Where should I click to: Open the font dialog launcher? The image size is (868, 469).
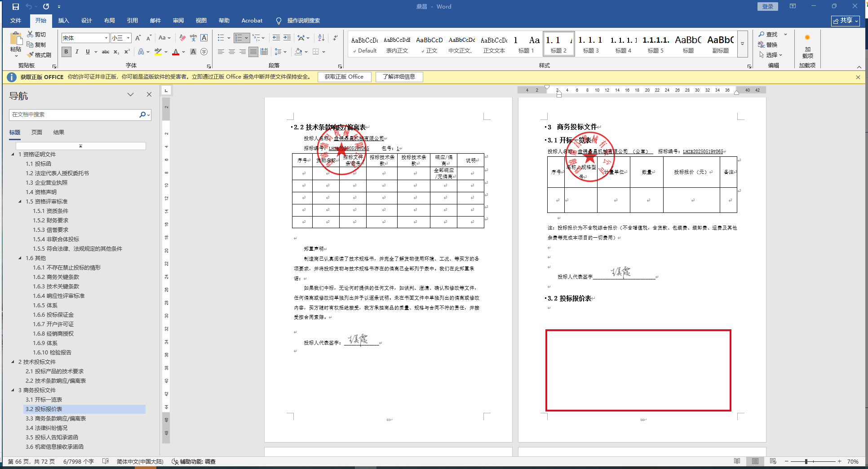[x=209, y=66]
